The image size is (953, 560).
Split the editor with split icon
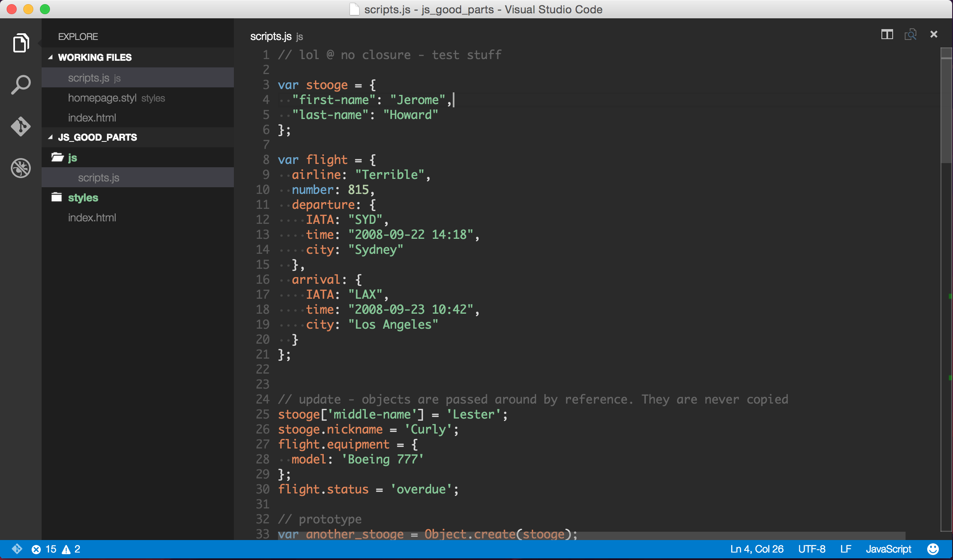(x=887, y=35)
